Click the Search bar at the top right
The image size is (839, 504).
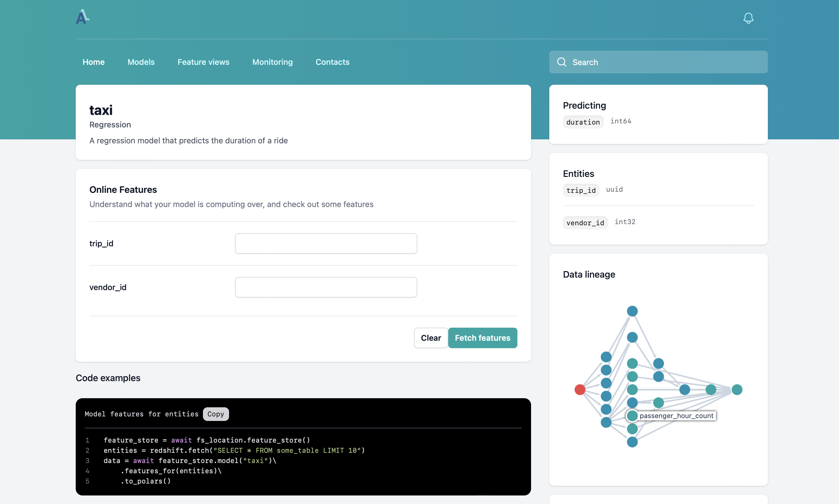tap(658, 62)
